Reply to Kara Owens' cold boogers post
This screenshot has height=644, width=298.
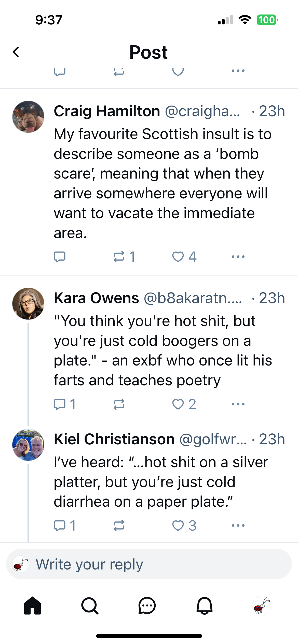pyautogui.click(x=60, y=404)
